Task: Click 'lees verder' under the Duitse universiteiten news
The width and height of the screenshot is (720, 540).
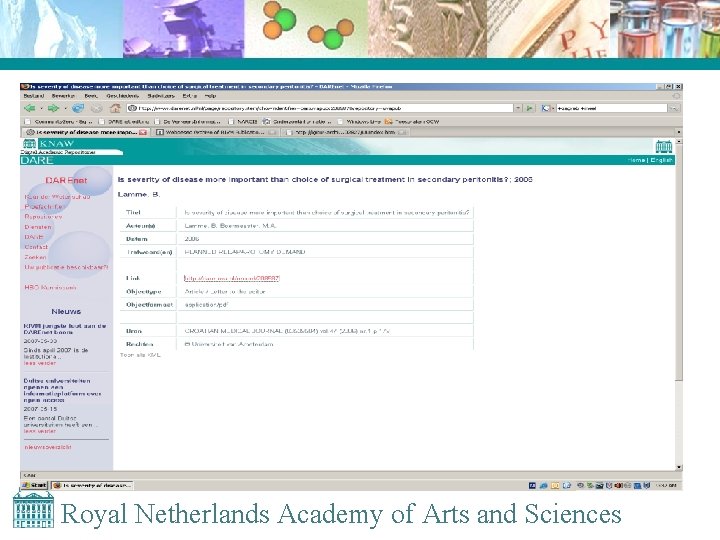Action: click(39, 431)
